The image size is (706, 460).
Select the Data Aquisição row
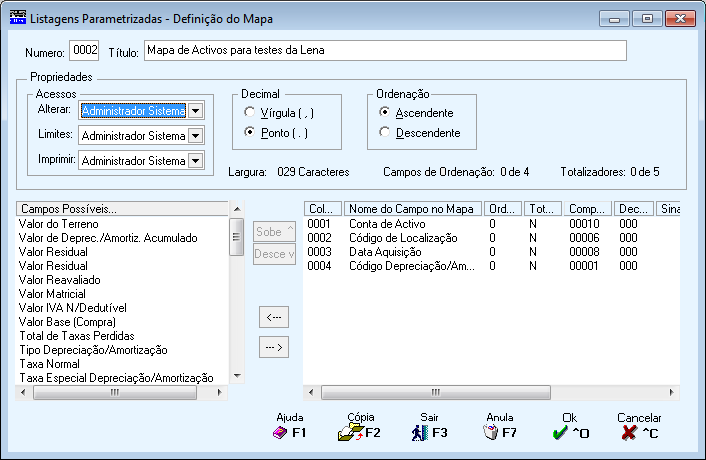coord(491,252)
